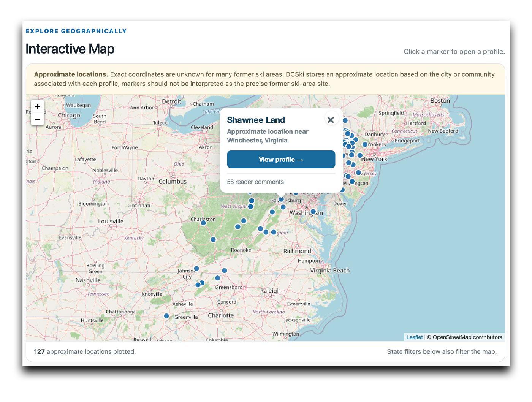This screenshot has height=402, width=532.
Task: Click the Chicago label on the map
Action: [x=69, y=115]
